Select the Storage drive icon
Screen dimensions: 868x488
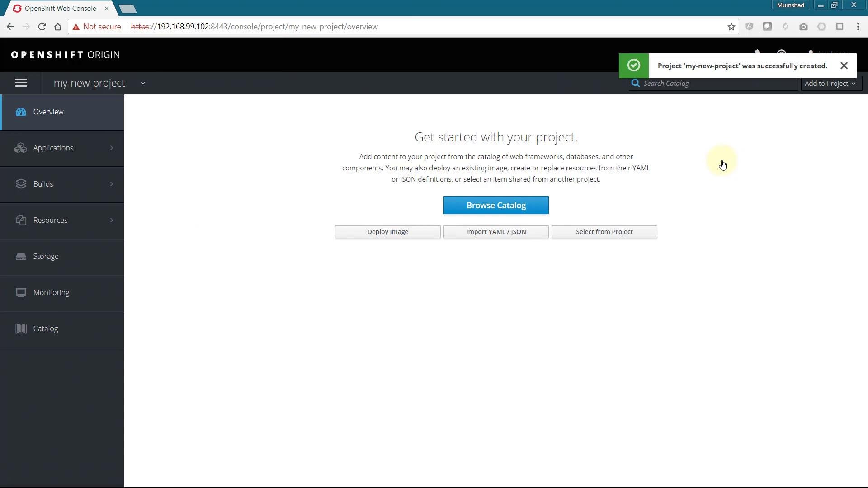[21, 257]
